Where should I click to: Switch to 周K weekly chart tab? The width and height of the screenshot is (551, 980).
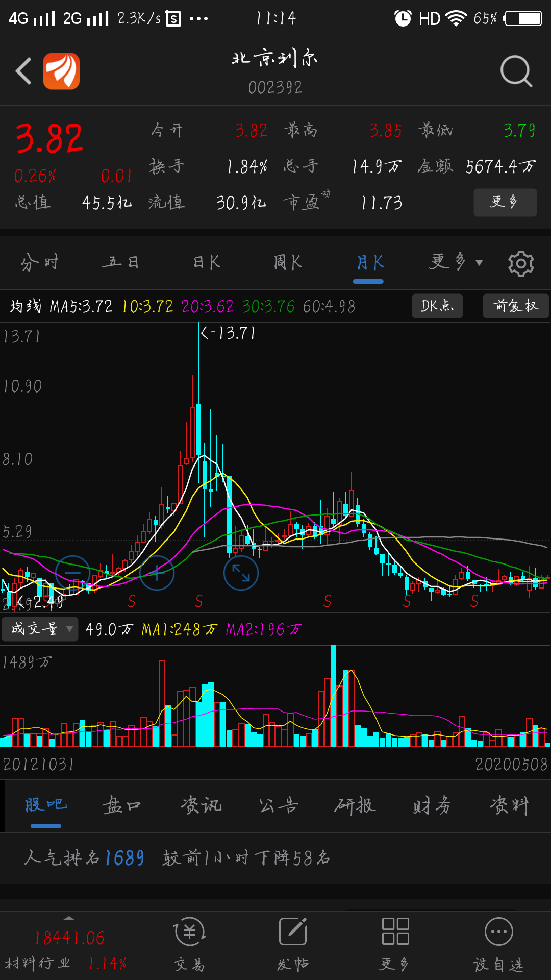pyautogui.click(x=288, y=262)
